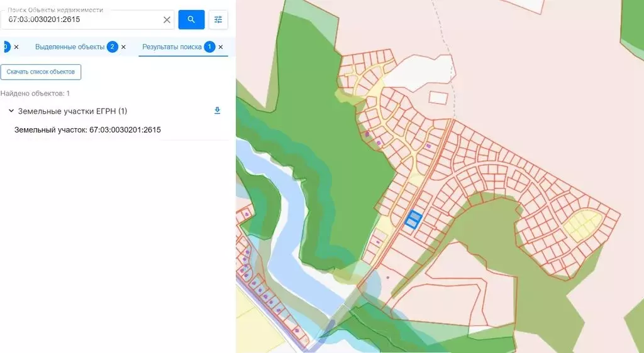Click the small white rectangular parcel up north
The width and height of the screenshot is (644, 353).
[x=438, y=97]
